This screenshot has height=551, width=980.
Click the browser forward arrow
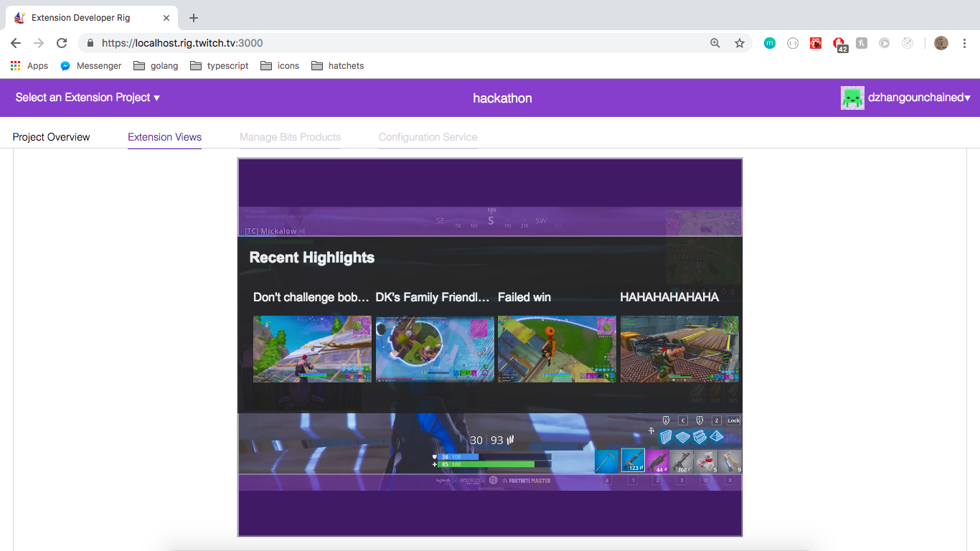(39, 43)
